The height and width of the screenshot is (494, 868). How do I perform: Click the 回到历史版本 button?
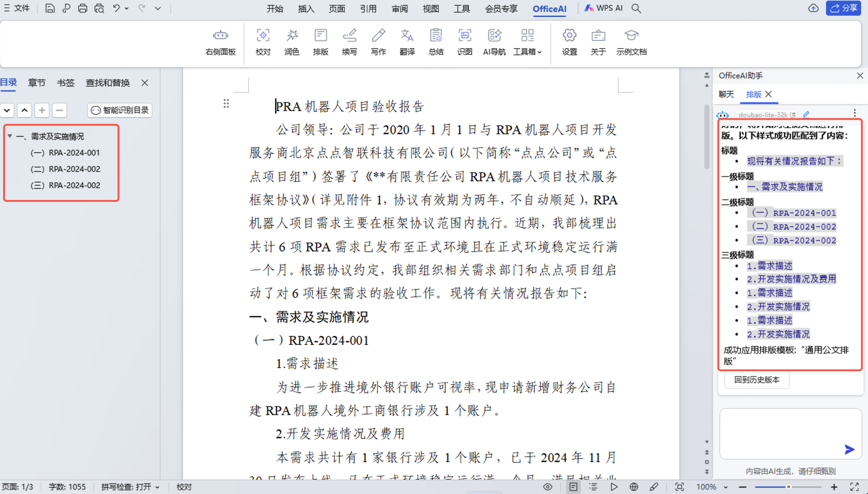click(x=757, y=379)
